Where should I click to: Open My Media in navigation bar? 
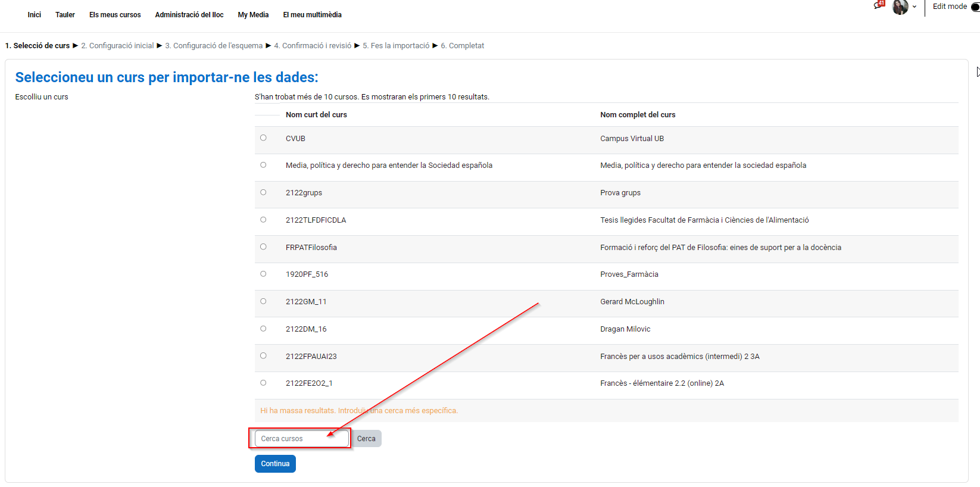(x=253, y=15)
